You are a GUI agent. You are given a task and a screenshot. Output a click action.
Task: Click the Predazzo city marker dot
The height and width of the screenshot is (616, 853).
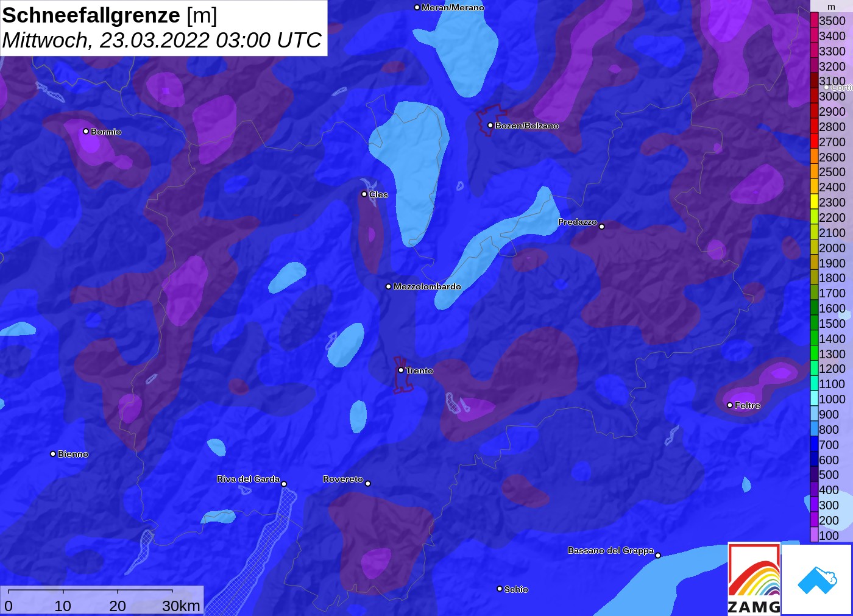click(602, 227)
